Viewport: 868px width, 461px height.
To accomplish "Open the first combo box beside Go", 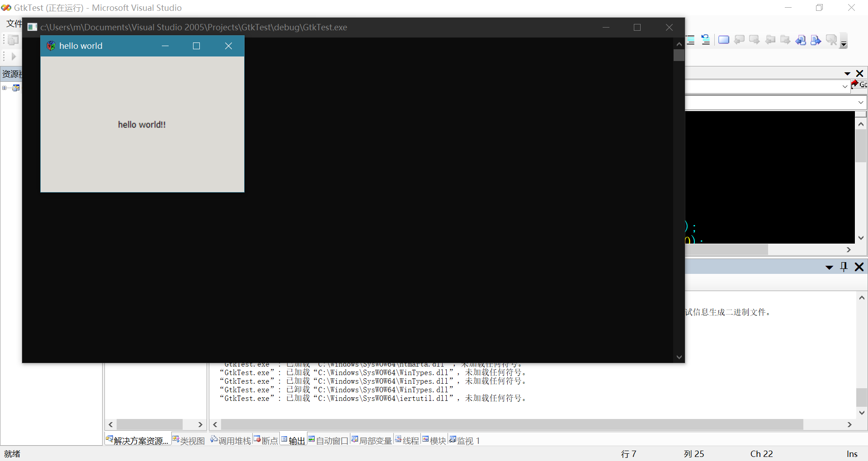I will [x=844, y=86].
